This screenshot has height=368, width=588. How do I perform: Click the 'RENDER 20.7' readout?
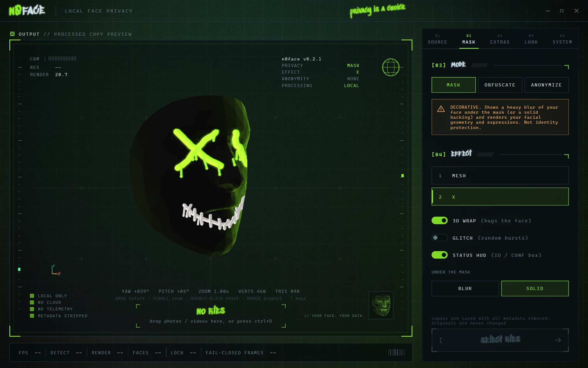[49, 75]
